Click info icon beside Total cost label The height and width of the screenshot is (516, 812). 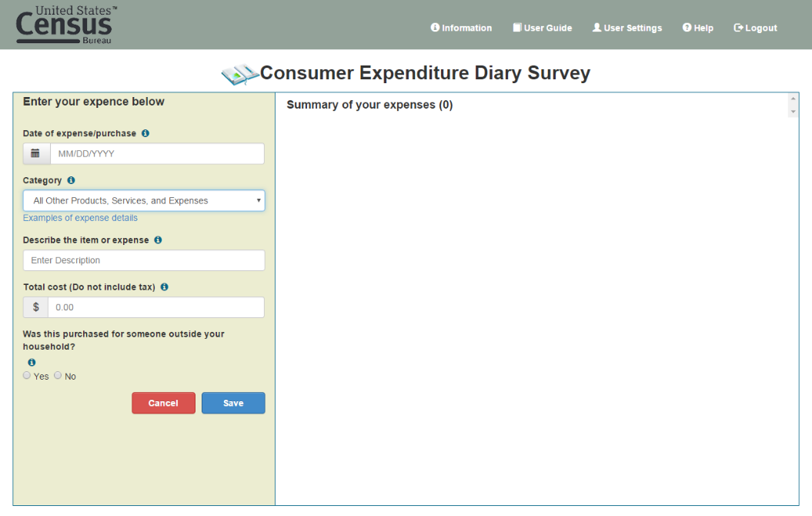point(164,286)
